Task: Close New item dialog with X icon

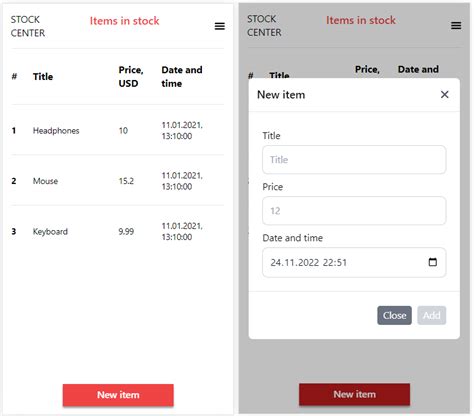Action: point(444,95)
